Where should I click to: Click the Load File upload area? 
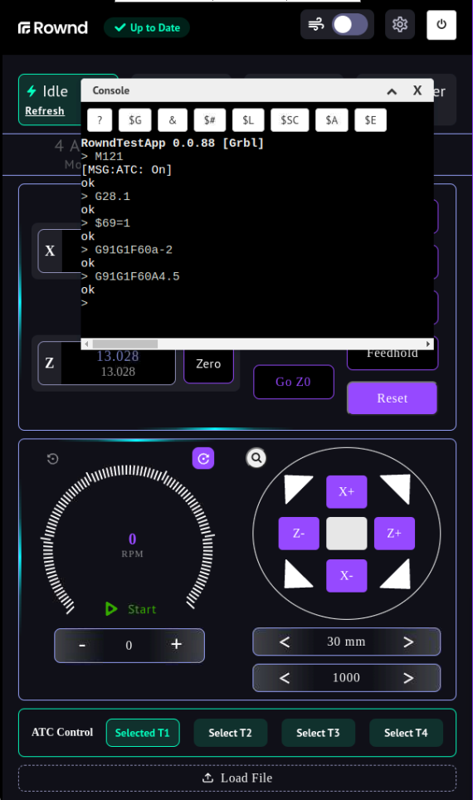point(237,778)
